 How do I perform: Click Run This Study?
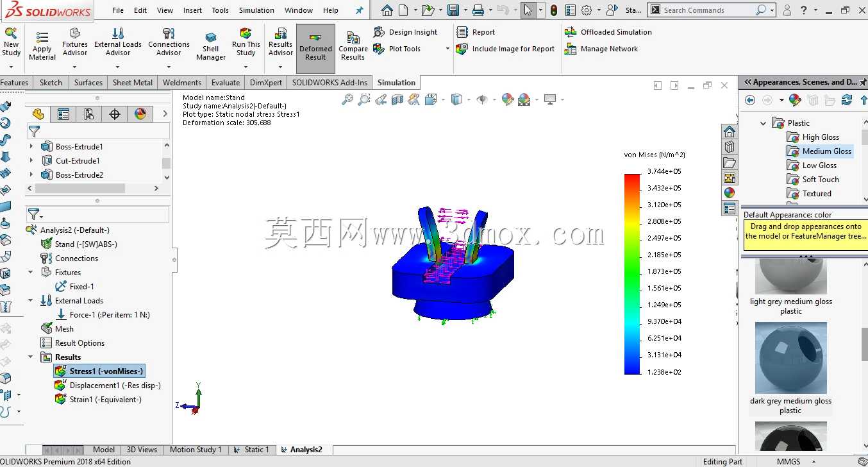(x=246, y=42)
